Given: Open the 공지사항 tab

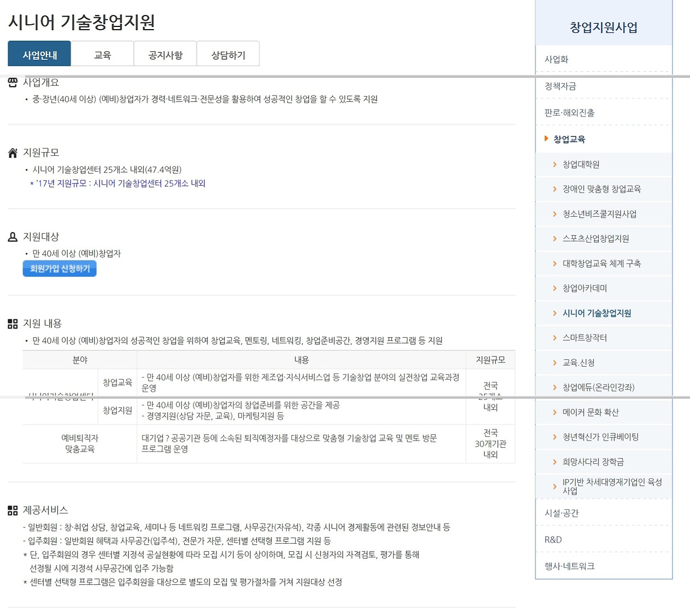Looking at the screenshot, I should [165, 53].
